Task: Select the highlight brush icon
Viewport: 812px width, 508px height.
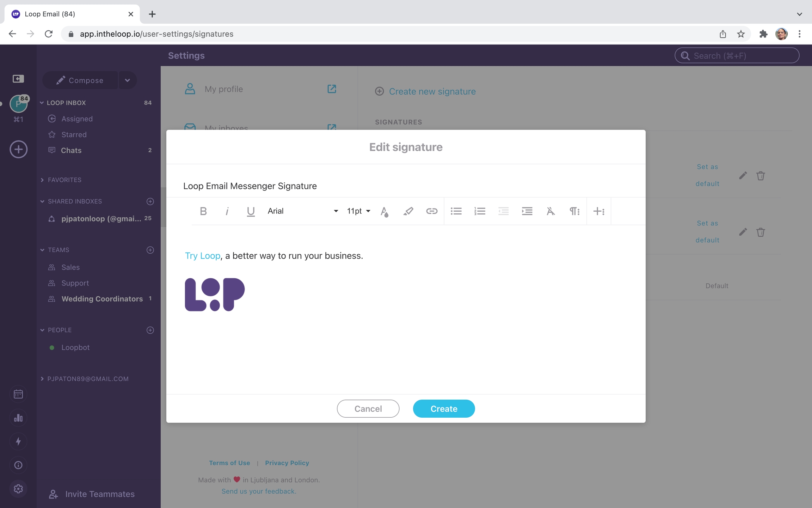Action: tap(408, 211)
